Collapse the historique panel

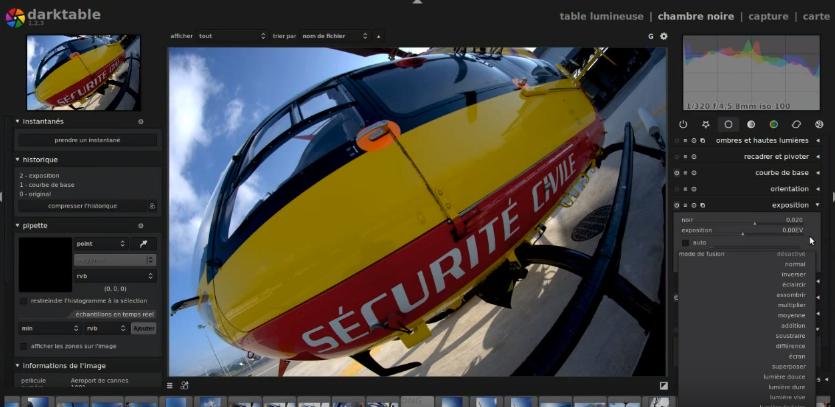(x=18, y=159)
